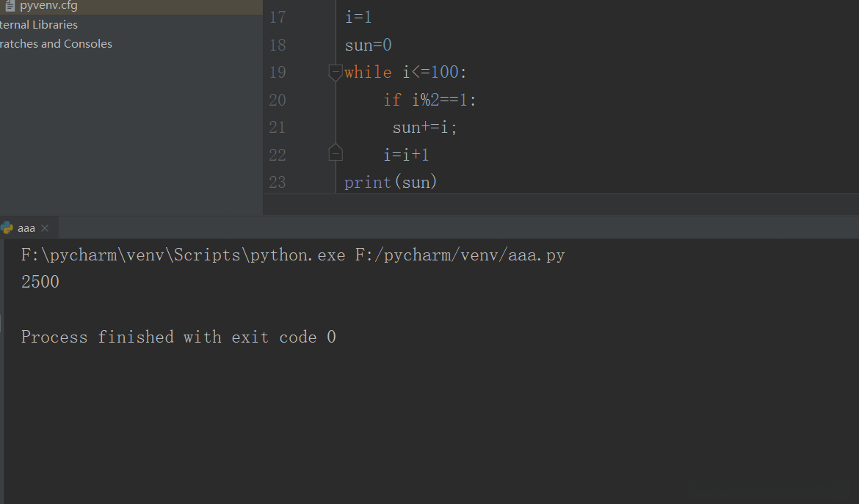The width and height of the screenshot is (859, 504).
Task: Place cursor on 'i=1' code line
Action: click(x=358, y=18)
